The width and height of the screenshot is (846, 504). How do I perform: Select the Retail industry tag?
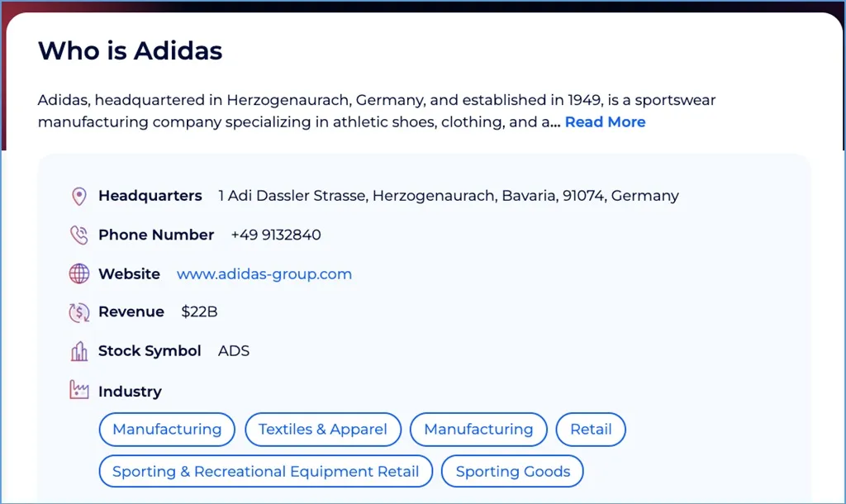[x=591, y=430]
